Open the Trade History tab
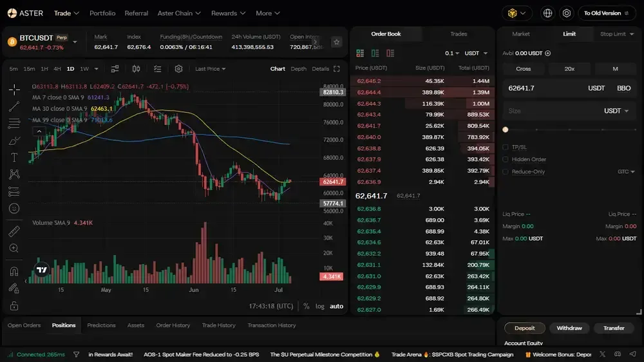The height and width of the screenshot is (362, 644). (x=218, y=325)
